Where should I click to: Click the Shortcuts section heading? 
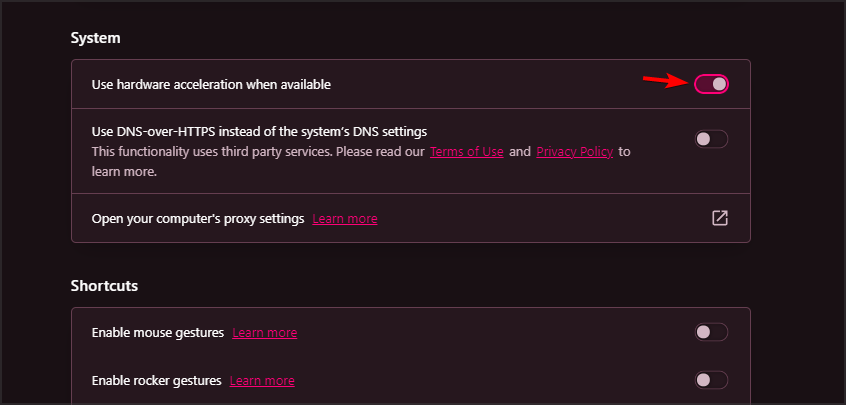pos(104,286)
